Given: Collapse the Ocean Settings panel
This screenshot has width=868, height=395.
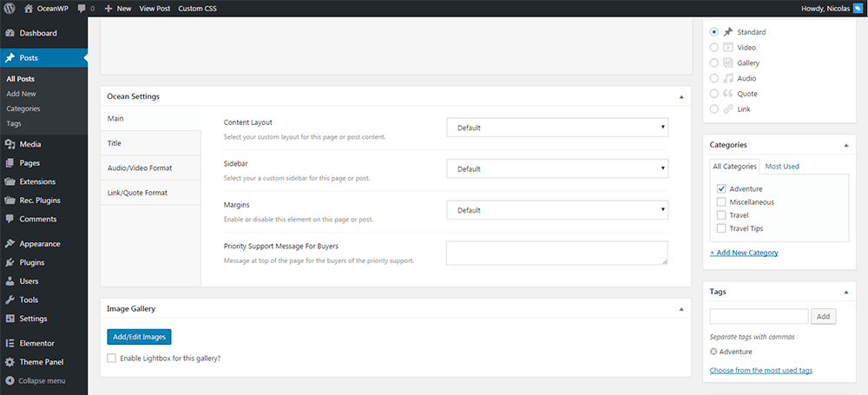Looking at the screenshot, I should click(681, 96).
